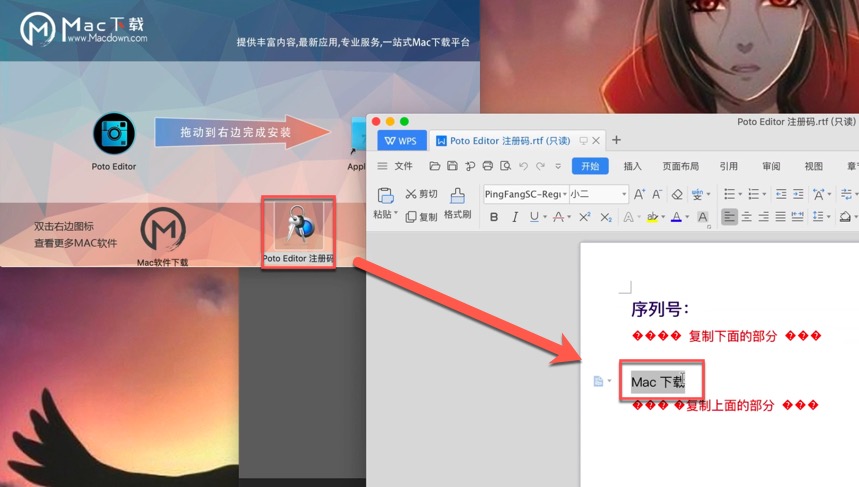Add a new tab with plus button

coord(616,140)
